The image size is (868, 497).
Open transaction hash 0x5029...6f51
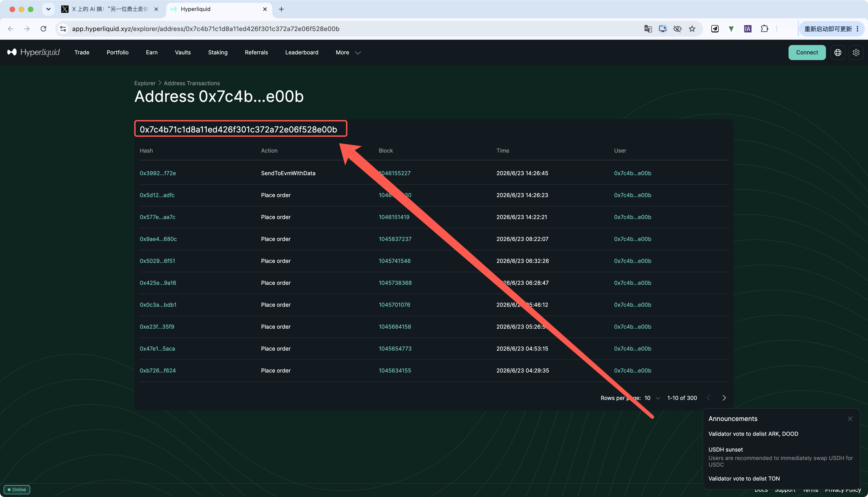(157, 261)
